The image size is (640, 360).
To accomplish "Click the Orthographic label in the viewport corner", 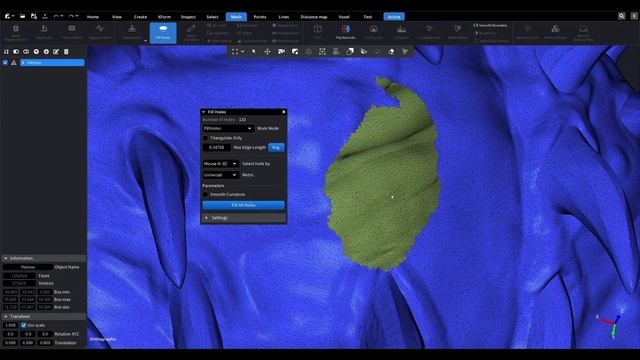I will coord(103,339).
